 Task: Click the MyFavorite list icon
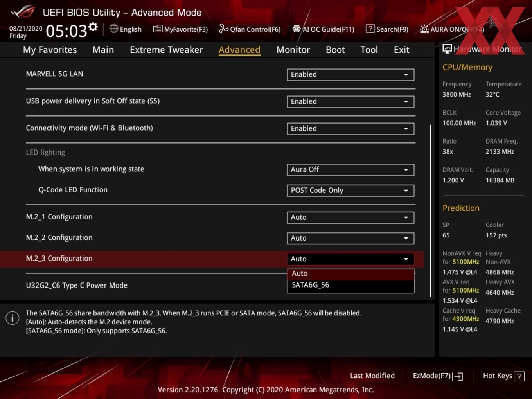click(x=158, y=29)
